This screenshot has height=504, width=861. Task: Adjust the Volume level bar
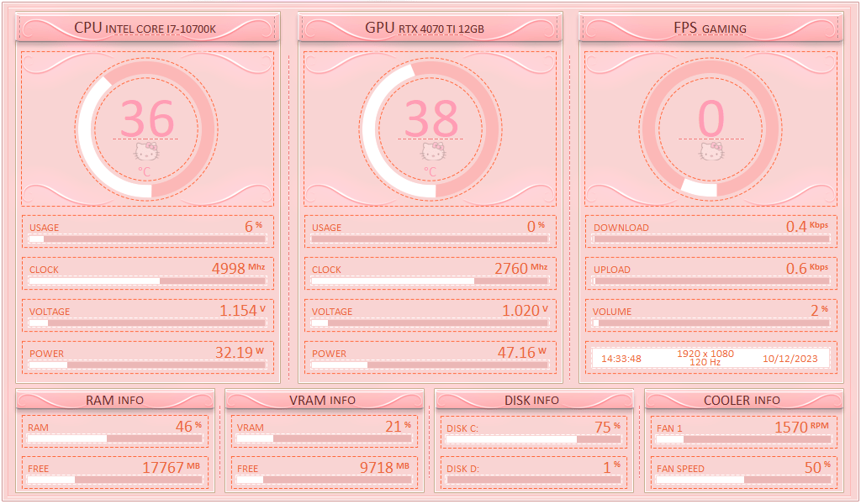710,323
